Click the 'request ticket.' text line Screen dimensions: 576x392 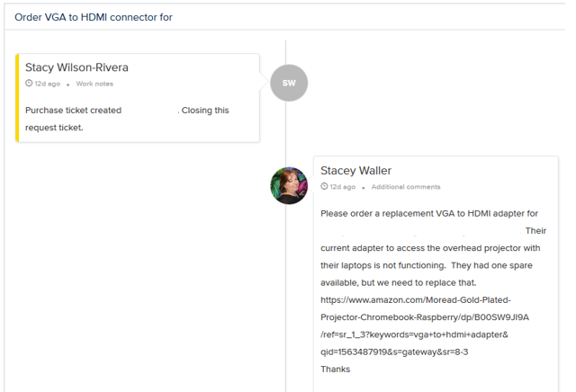(x=54, y=128)
